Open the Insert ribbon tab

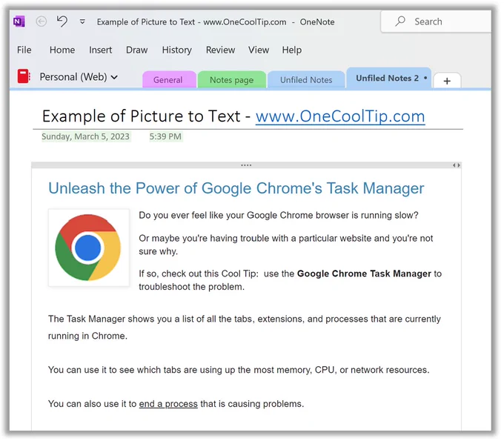pyautogui.click(x=101, y=50)
